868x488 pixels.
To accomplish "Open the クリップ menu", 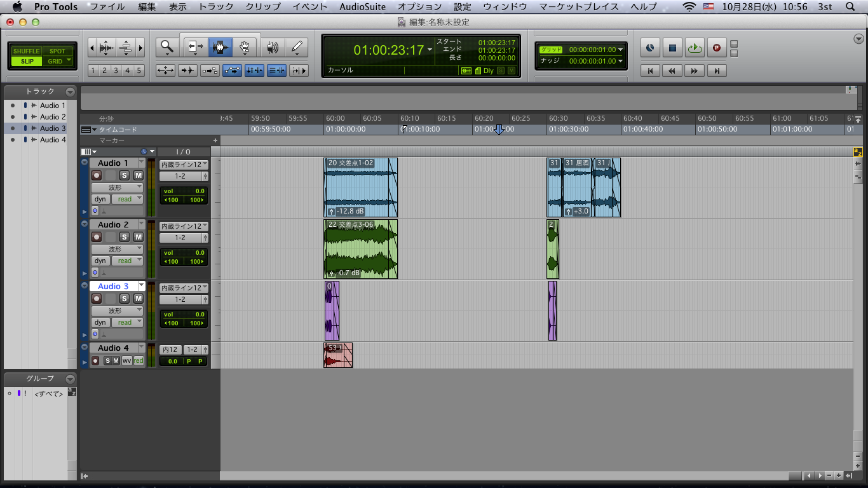I will click(263, 7).
